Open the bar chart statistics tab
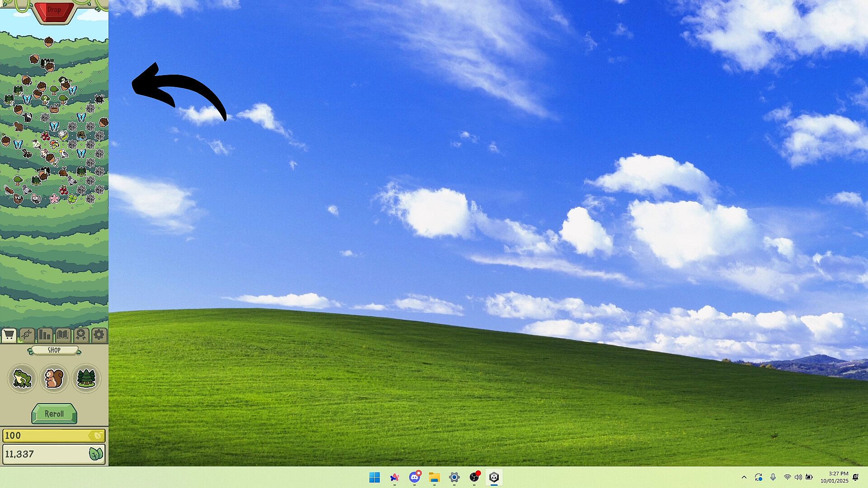 (x=45, y=335)
